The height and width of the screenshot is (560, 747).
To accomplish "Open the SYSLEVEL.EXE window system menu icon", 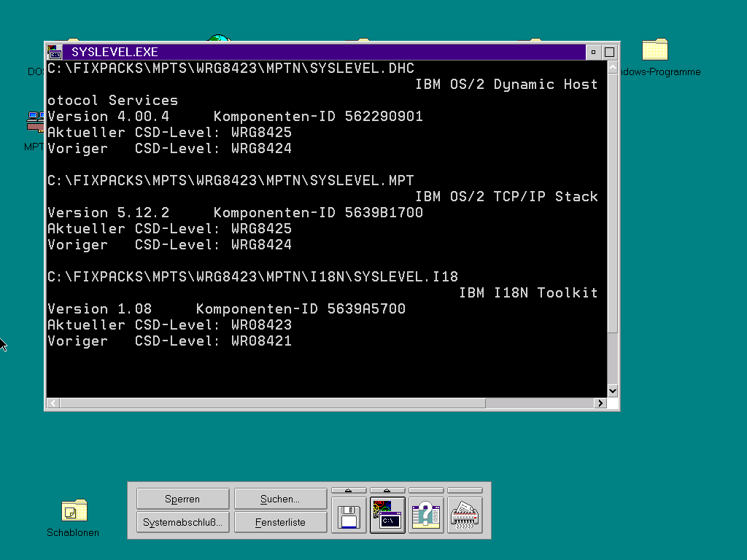I will [55, 52].
